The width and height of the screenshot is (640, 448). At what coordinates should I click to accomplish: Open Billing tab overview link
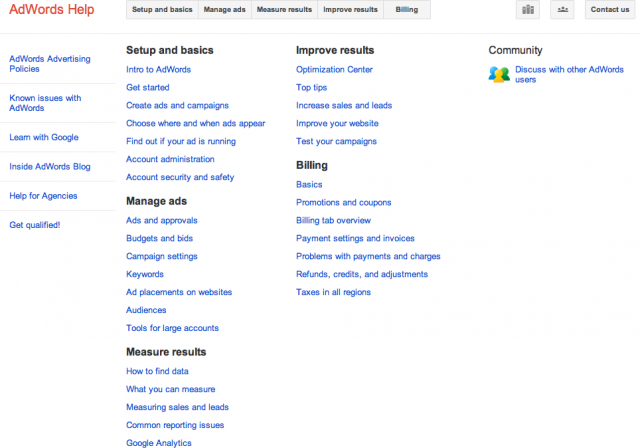click(333, 220)
